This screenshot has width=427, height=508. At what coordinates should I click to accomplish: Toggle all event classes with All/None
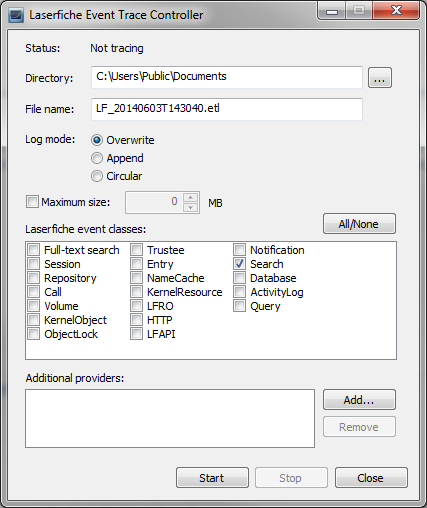[x=359, y=224]
